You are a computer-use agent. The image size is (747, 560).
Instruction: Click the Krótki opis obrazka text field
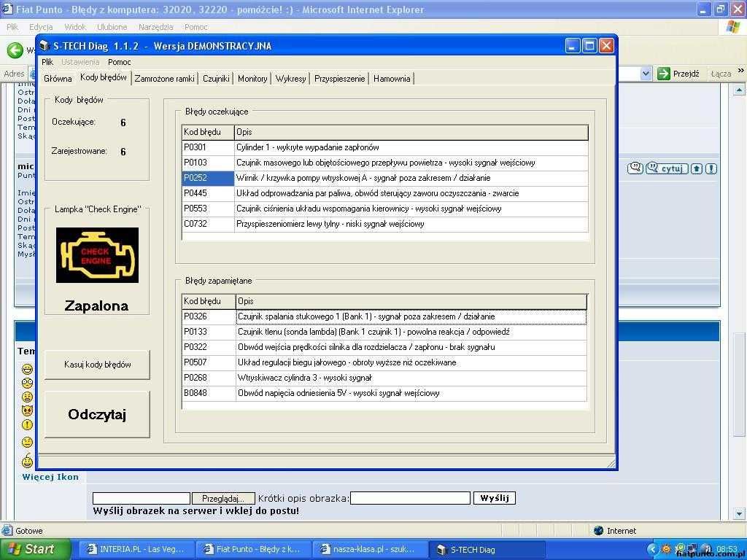click(x=410, y=498)
